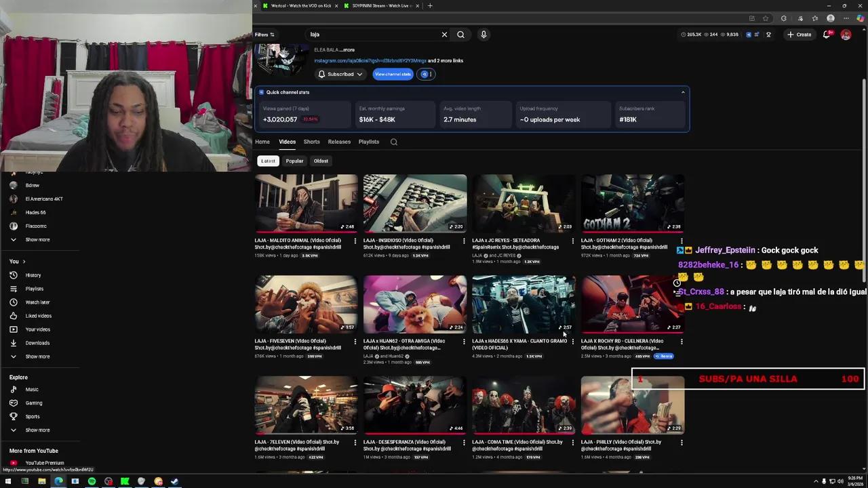
Task: Select the Popular filter chip
Action: 294,161
